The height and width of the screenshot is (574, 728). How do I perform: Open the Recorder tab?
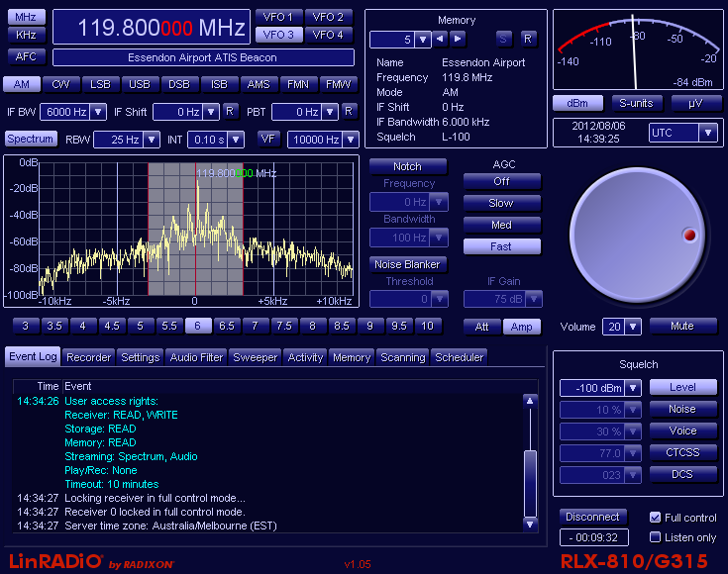pyautogui.click(x=89, y=357)
